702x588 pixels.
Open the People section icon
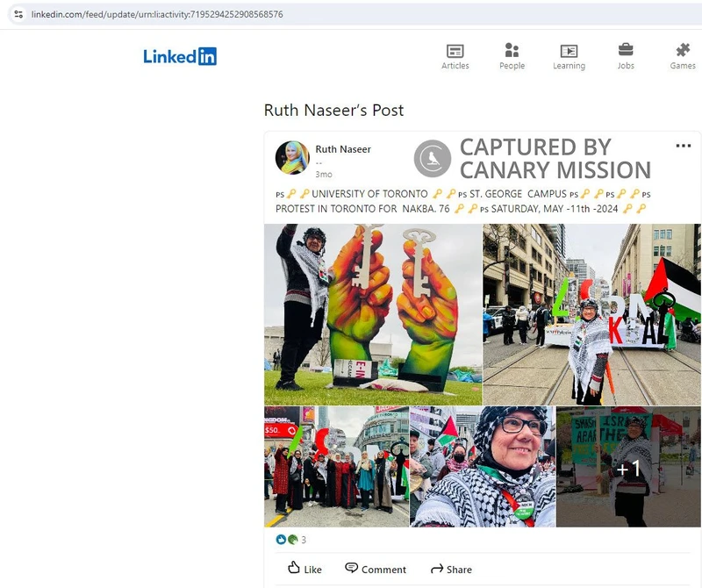(512, 50)
